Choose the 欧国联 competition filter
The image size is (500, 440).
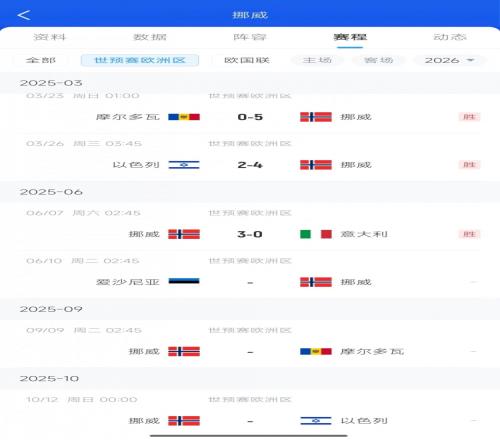(247, 60)
